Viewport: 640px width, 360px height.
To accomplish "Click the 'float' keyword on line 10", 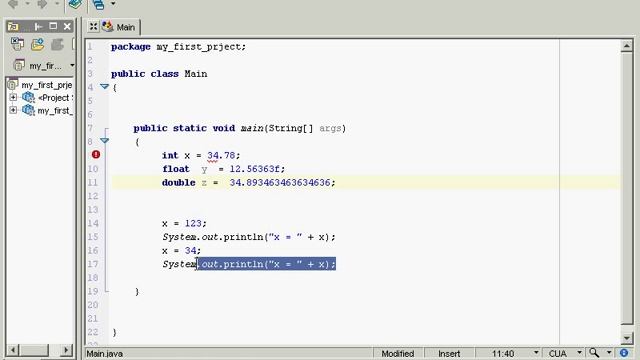I will pyautogui.click(x=176, y=169).
